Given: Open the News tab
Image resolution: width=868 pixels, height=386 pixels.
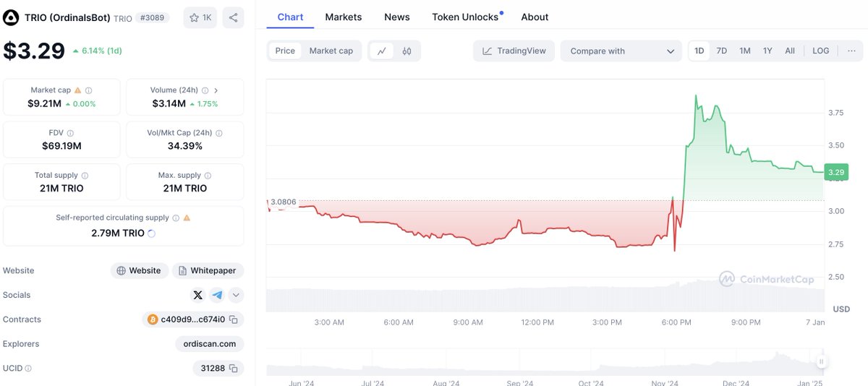Looking at the screenshot, I should click(x=397, y=17).
